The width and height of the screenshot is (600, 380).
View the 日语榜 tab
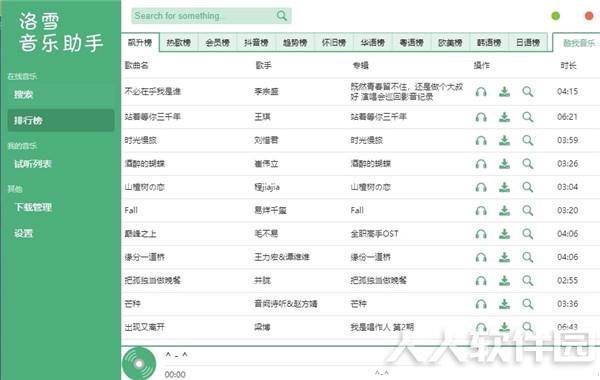point(528,42)
